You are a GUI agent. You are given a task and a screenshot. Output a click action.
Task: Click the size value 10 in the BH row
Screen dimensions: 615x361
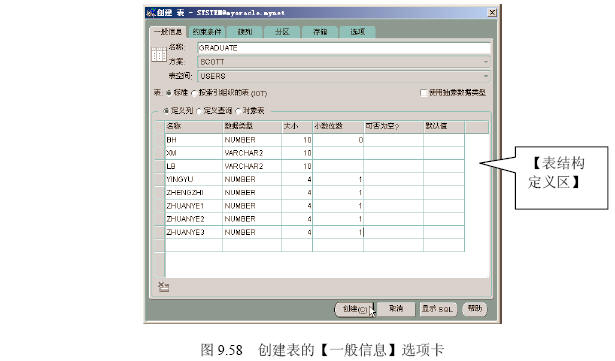tap(297, 140)
